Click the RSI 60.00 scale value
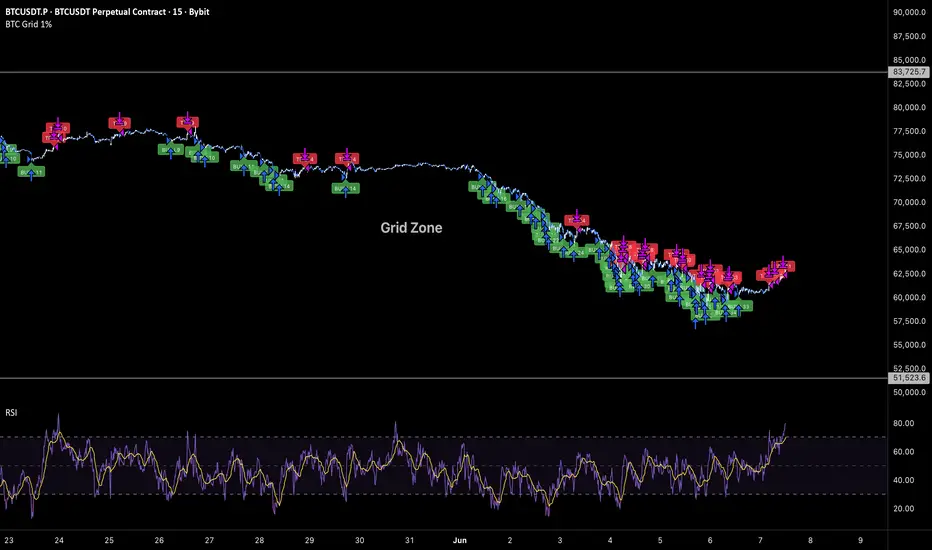932x550 pixels. (x=903, y=452)
